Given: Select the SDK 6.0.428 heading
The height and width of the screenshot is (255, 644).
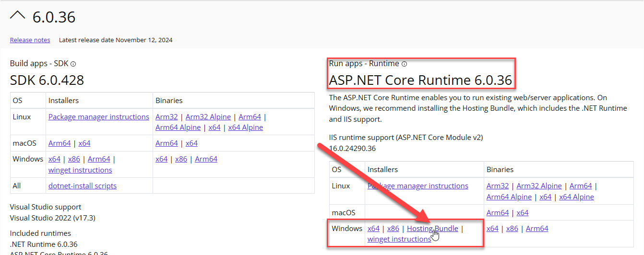Looking at the screenshot, I should point(47,80).
